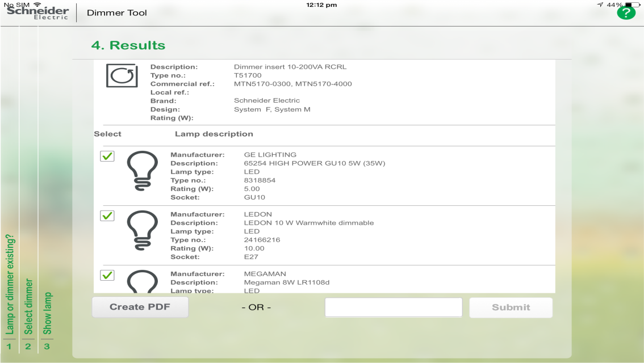Click the Wi-Fi status icon
The height and width of the screenshot is (363, 644).
tap(37, 4)
